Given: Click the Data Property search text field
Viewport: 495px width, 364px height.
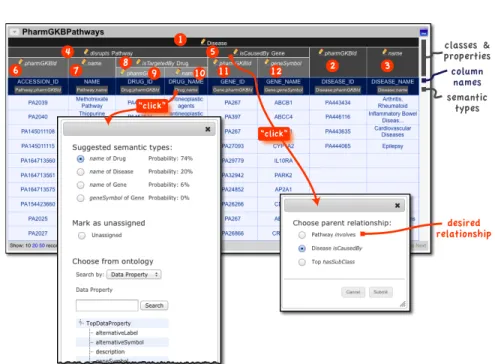Looking at the screenshot, I should pyautogui.click(x=107, y=305).
